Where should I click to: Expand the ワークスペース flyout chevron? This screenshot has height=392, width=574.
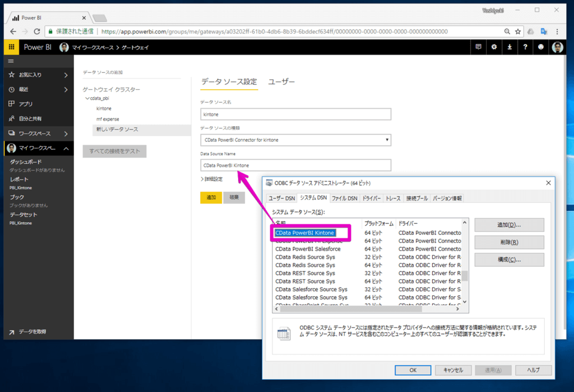click(x=66, y=133)
